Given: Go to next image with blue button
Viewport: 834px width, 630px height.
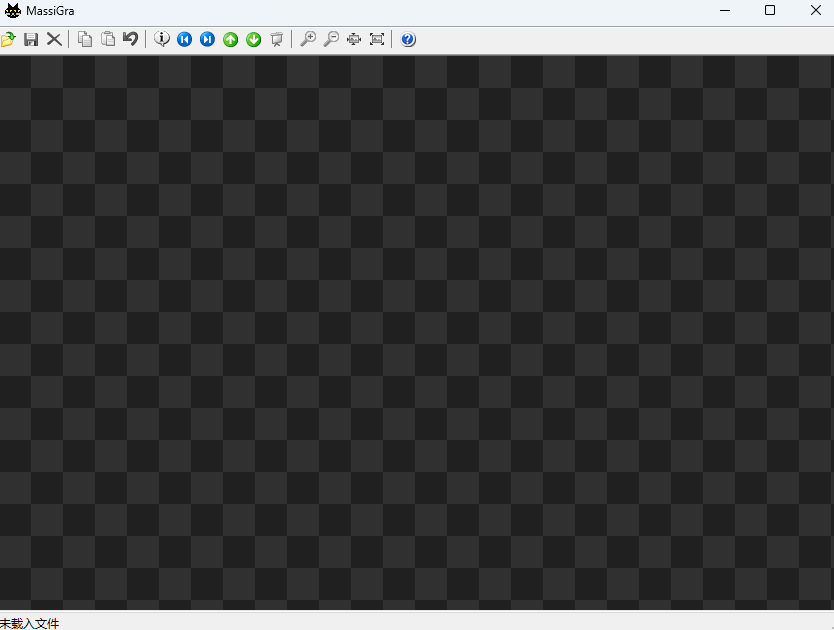Looking at the screenshot, I should point(207,39).
